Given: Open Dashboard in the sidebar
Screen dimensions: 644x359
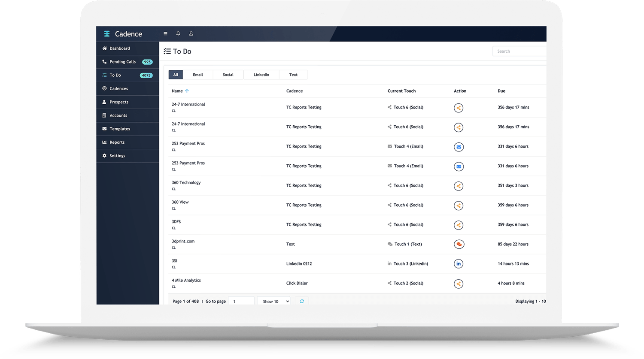Looking at the screenshot, I should 128,48.
